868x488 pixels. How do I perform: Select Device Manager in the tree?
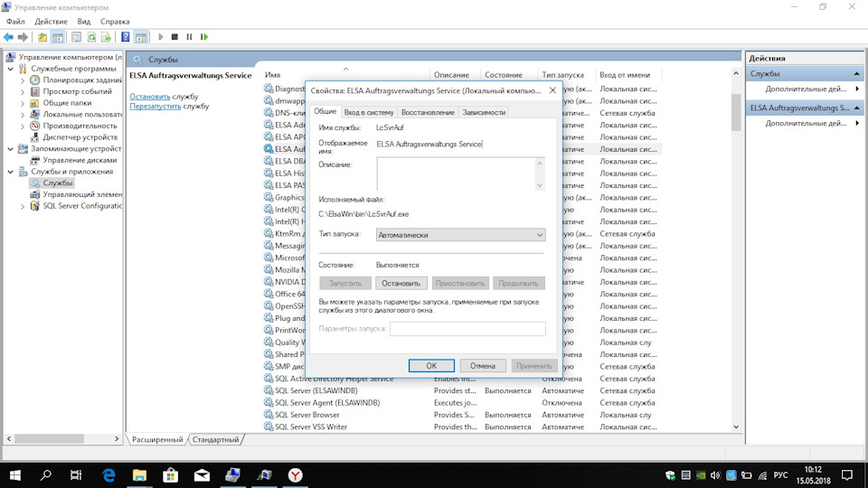pos(80,137)
